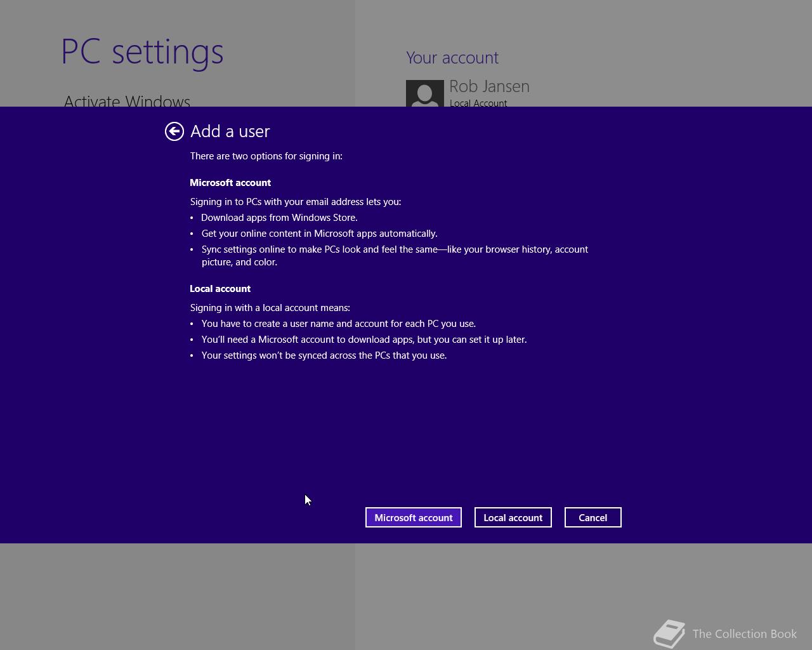Click 'You'll need a Microsoft account' bullet
Screen dimensions: 812x650
point(364,340)
